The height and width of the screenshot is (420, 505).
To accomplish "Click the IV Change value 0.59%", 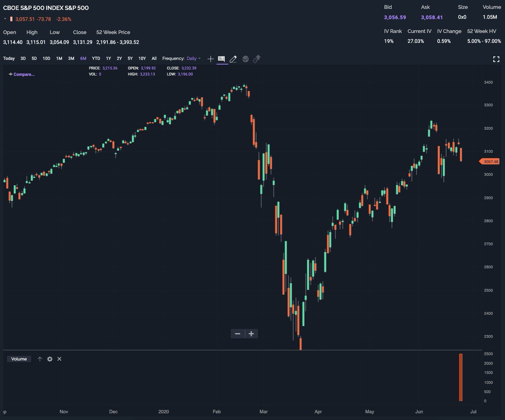I will click(444, 41).
